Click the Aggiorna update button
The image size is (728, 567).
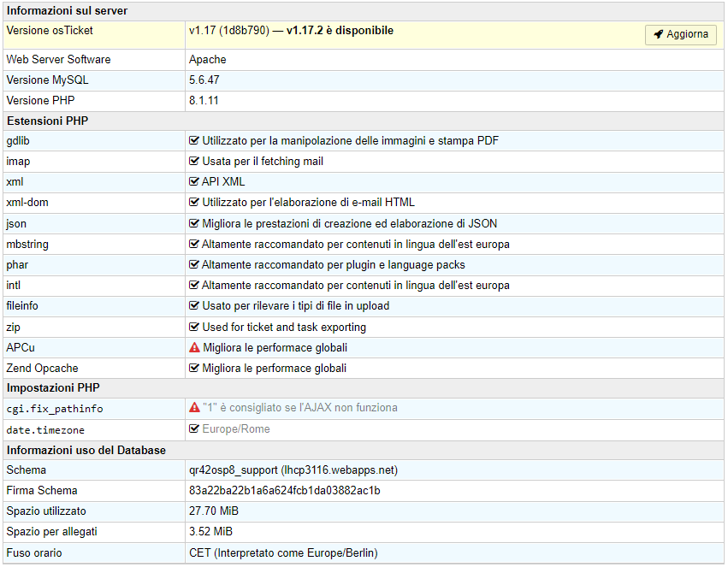680,34
